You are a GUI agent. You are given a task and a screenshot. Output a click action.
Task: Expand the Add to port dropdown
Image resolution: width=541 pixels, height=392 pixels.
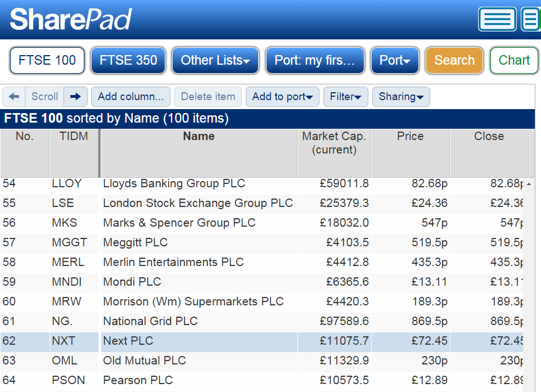click(x=282, y=97)
